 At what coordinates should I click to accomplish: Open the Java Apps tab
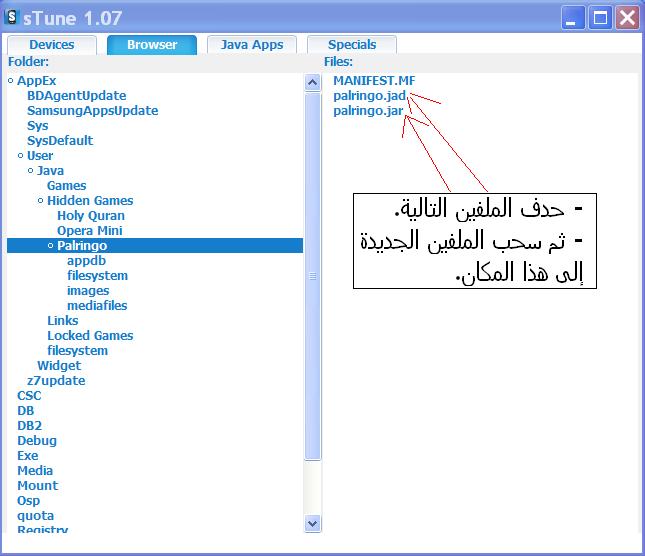(x=252, y=44)
